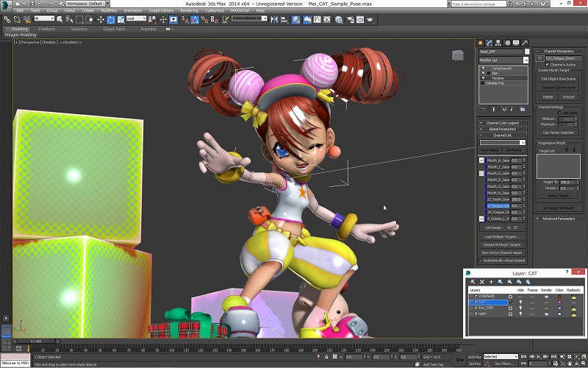
Task: Choose the Select Object tool
Action: 60,19
